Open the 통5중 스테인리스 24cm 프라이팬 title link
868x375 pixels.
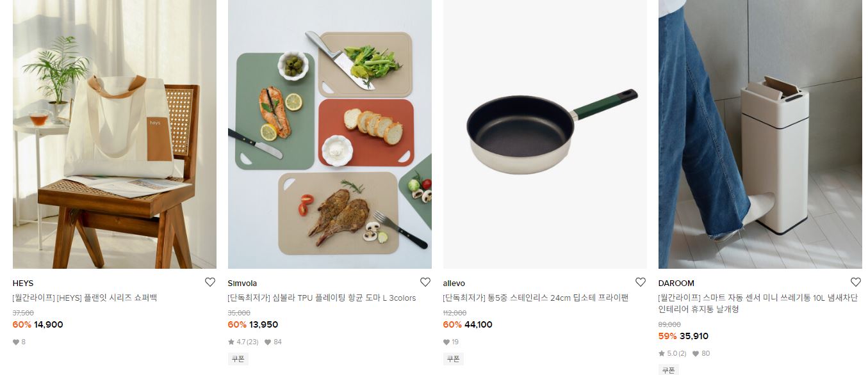coord(536,298)
